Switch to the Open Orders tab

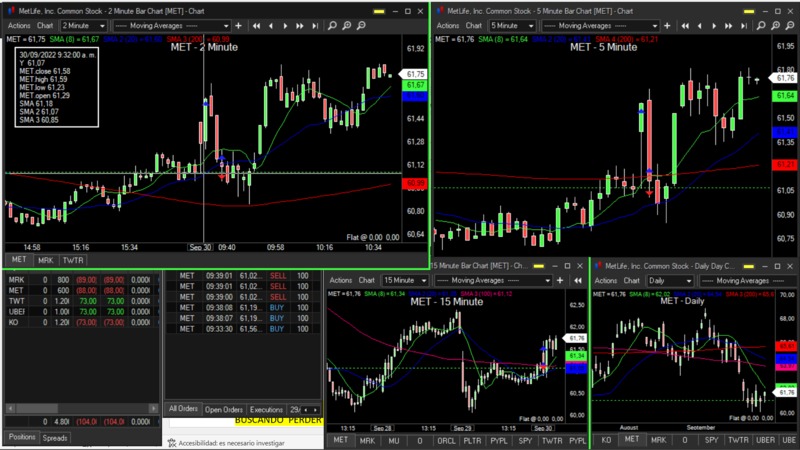pyautogui.click(x=224, y=409)
